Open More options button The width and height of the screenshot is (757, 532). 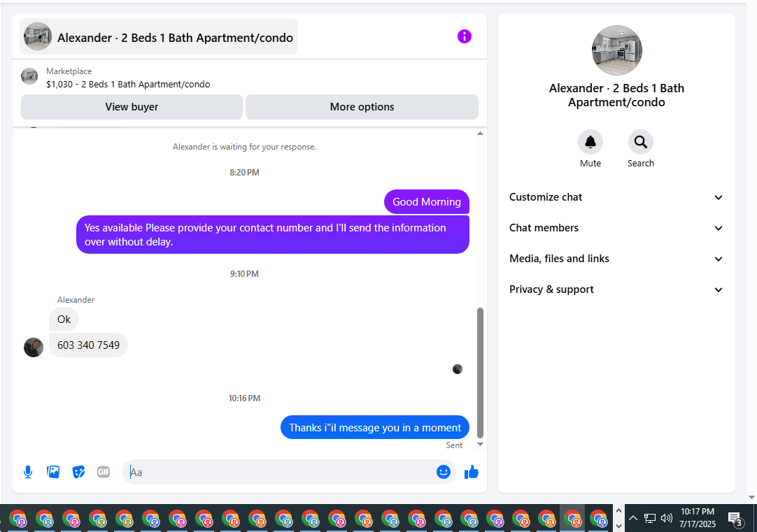coord(362,107)
